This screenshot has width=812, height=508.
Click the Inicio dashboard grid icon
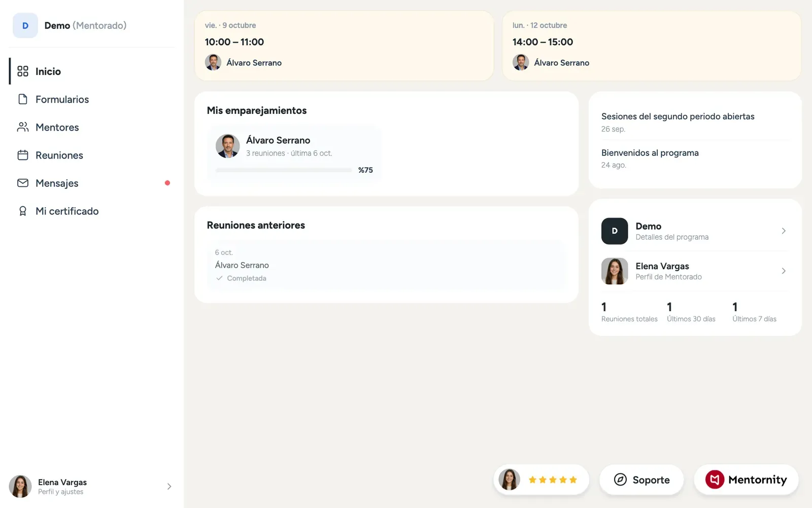[x=23, y=71]
